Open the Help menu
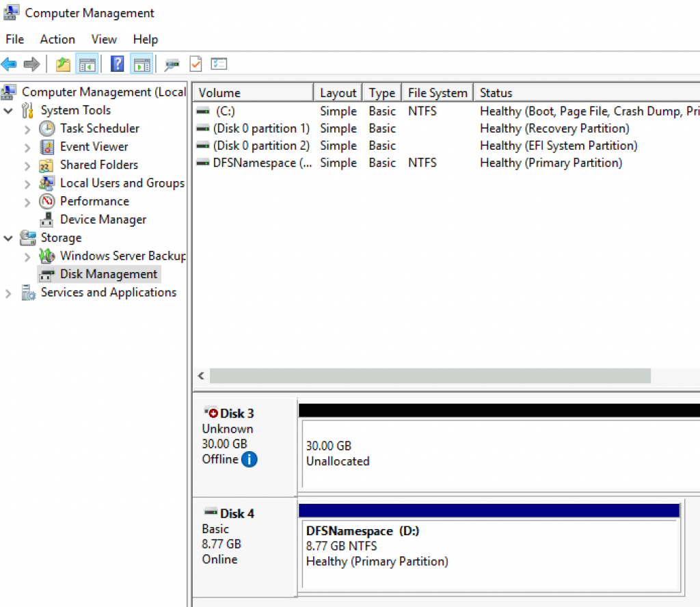Image resolution: width=700 pixels, height=607 pixels. [146, 39]
